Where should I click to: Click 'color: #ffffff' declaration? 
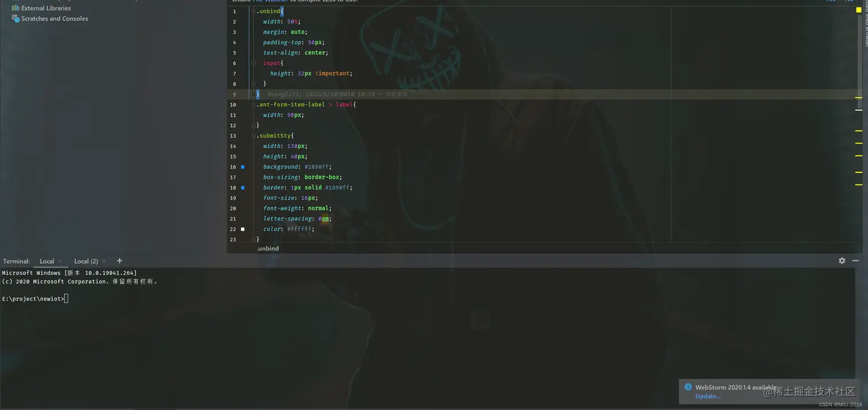point(289,229)
